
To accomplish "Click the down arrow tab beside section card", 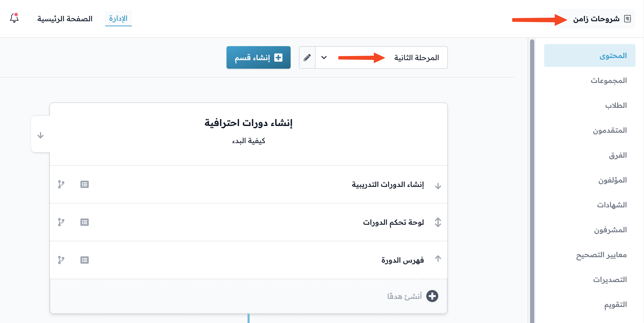I will click(x=40, y=135).
